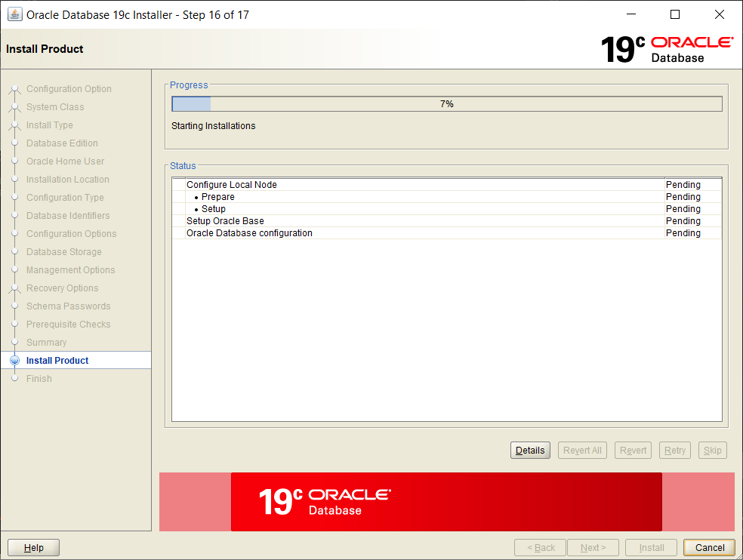Click Pending status of Oracle Database configuration

tap(683, 233)
